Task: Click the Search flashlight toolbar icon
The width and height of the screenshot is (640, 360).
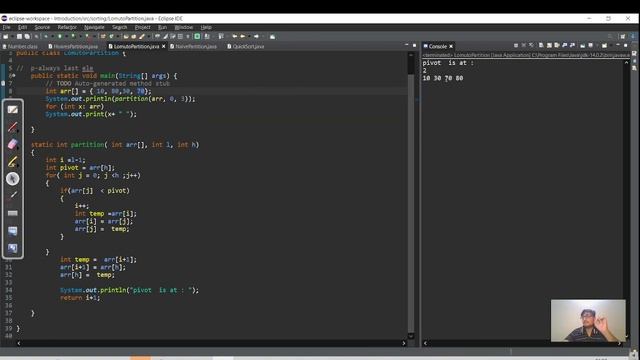Action: (x=142, y=36)
